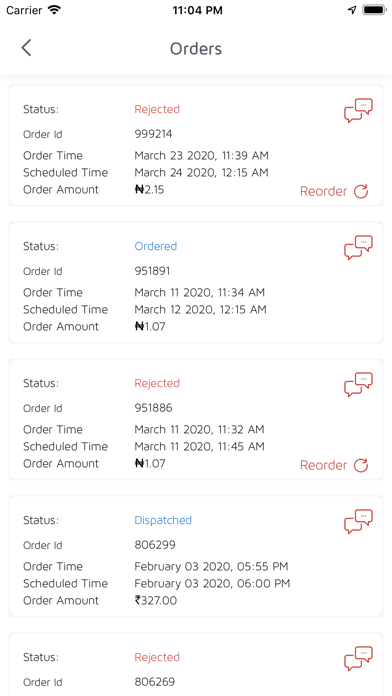Open chat for order 806299
392x696 pixels.
[x=358, y=522]
